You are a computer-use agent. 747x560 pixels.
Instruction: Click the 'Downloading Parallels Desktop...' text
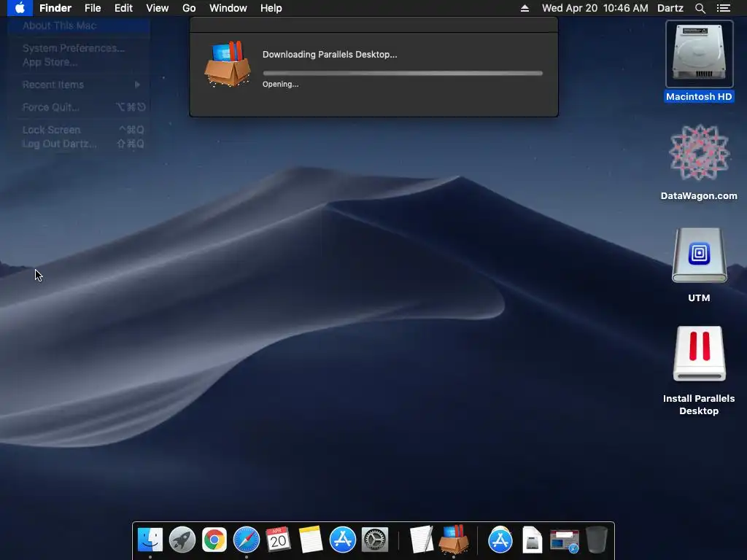[330, 54]
